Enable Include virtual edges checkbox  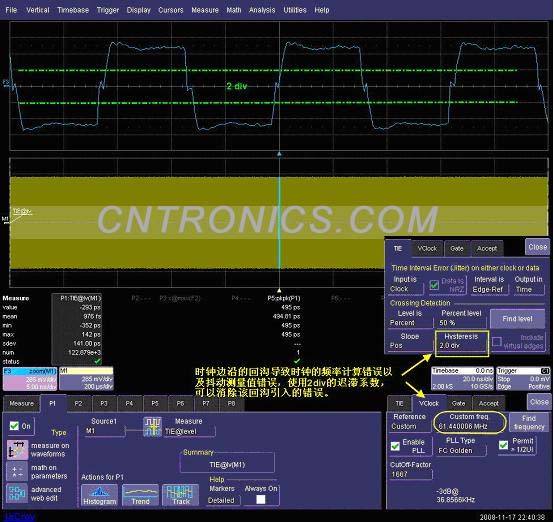(496, 342)
